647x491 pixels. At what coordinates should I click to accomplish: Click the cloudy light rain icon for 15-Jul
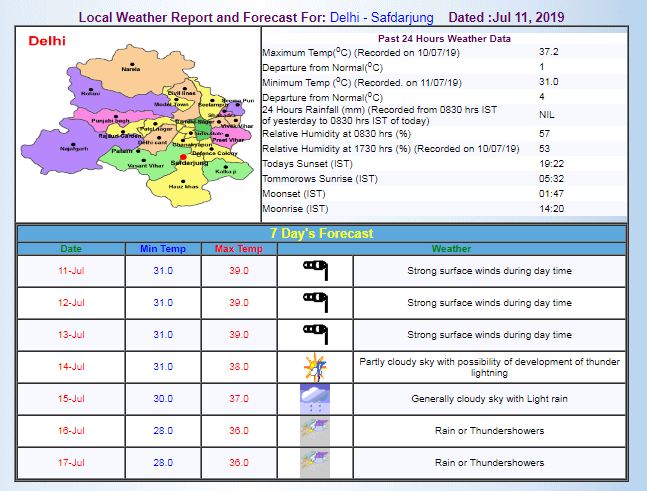click(316, 398)
